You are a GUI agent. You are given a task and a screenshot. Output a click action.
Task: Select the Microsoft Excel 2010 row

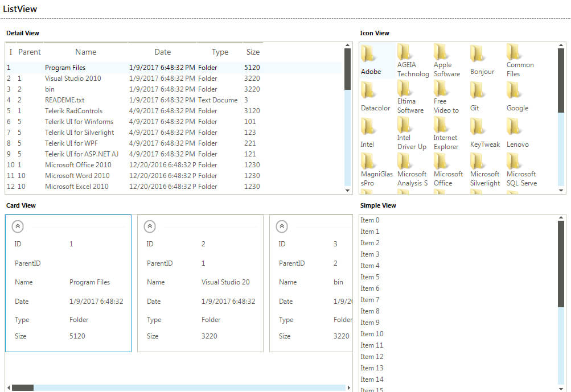(x=174, y=187)
